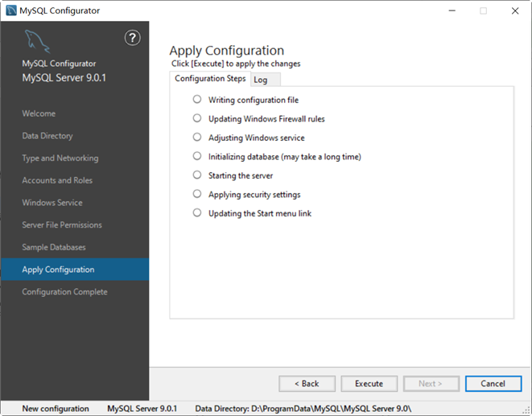Select Accounts and Roles in sidebar
This screenshot has width=532, height=416.
pyautogui.click(x=57, y=180)
